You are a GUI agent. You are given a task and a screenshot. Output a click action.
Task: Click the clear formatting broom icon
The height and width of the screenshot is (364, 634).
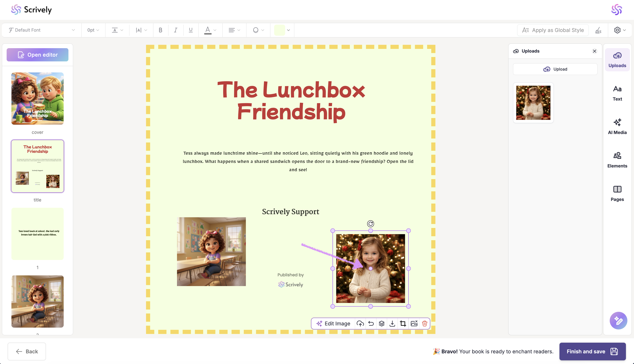point(598,30)
